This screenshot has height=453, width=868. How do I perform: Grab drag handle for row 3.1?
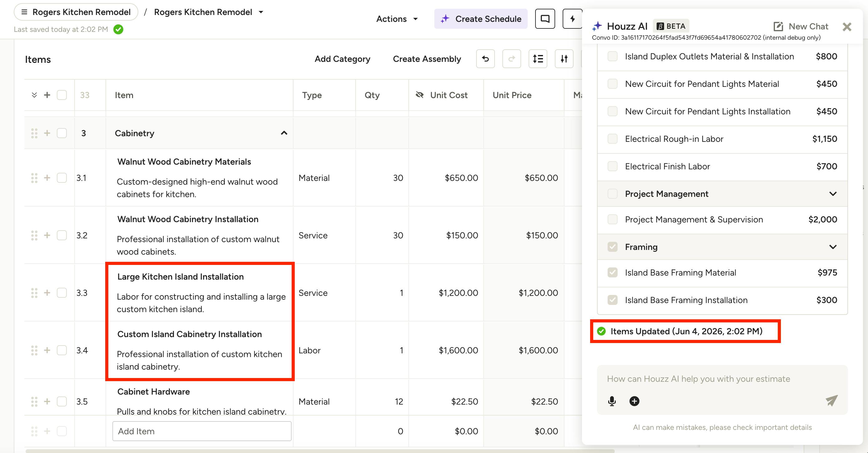click(x=34, y=178)
